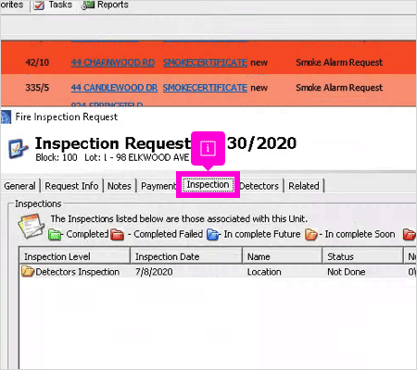This screenshot has width=417, height=370.
Task: Click the 7/8/2020 inspection date cell
Action: (154, 272)
